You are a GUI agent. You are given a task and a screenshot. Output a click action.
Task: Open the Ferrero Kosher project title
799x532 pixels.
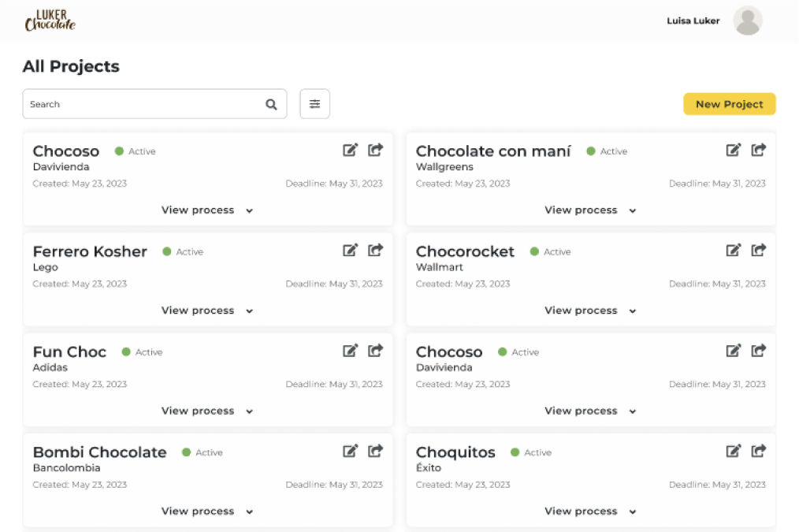[90, 251]
